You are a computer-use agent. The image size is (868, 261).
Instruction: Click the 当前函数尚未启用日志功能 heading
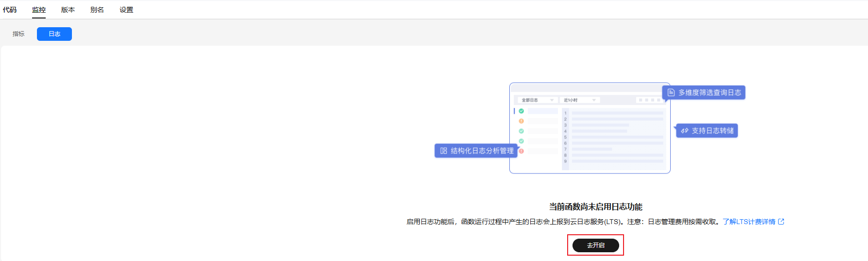[595, 207]
